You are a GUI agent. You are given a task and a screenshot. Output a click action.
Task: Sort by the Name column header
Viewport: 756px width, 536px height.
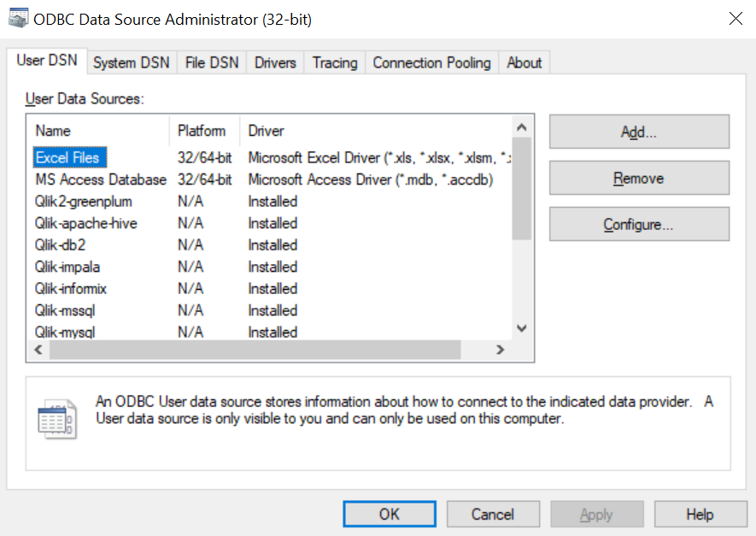[99, 131]
